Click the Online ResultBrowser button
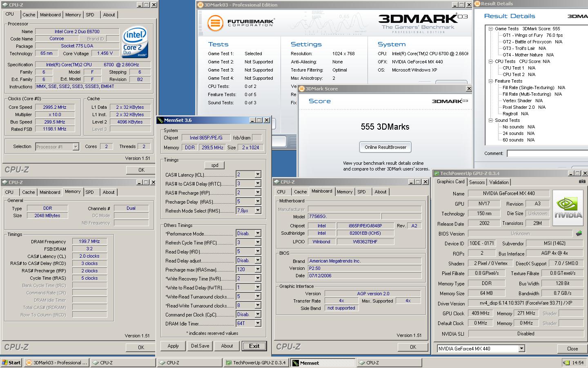 coord(385,147)
